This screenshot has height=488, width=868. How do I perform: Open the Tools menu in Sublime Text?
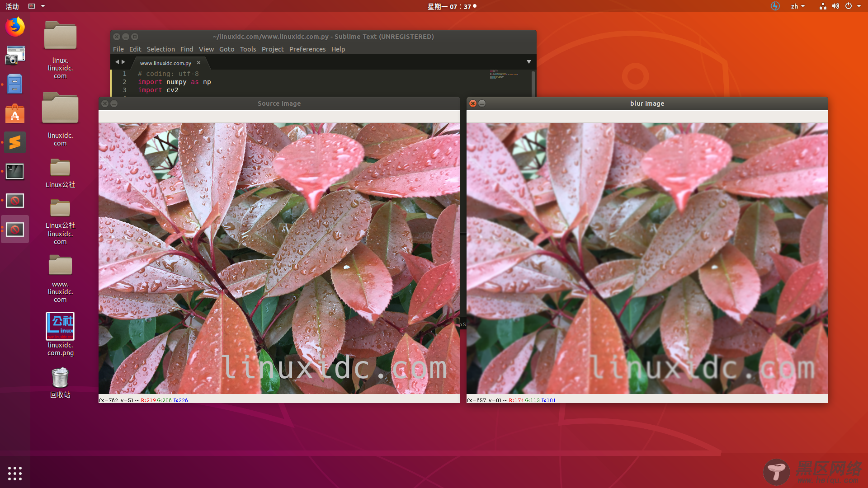[x=248, y=49]
